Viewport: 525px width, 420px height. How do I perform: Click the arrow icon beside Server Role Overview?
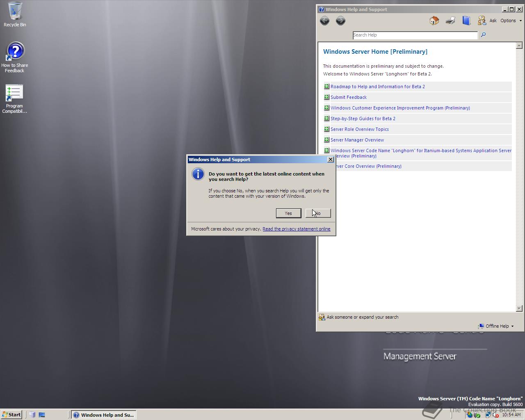326,129
